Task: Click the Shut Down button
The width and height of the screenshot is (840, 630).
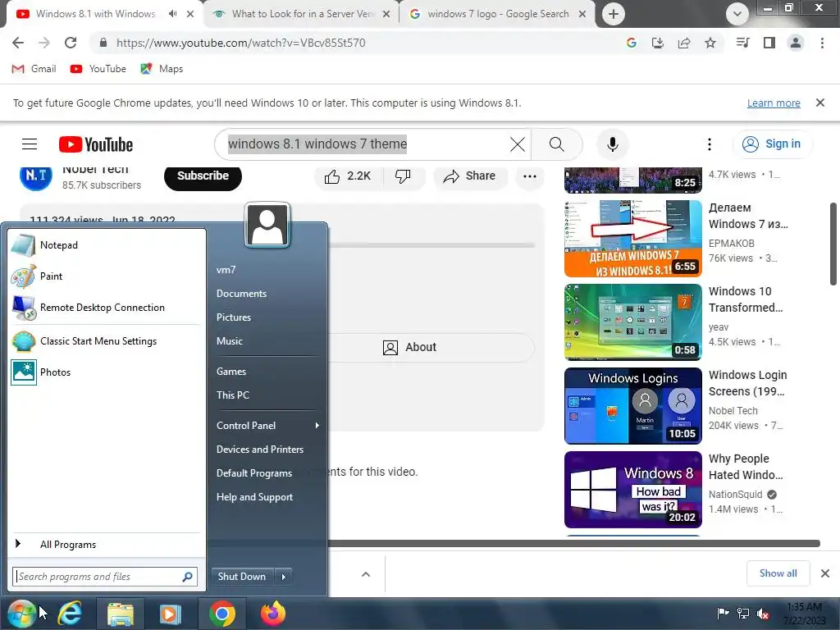Action: coord(242,577)
